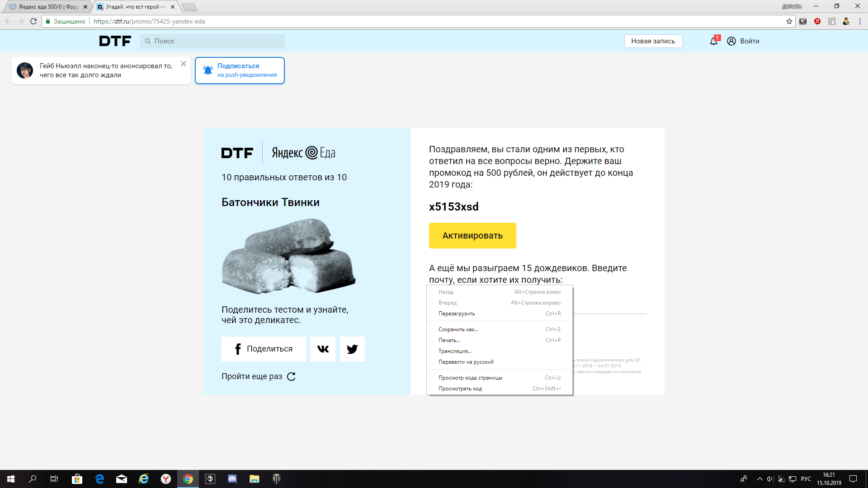Click the Пройти еще раз retry link
The image size is (868, 488).
click(x=258, y=376)
